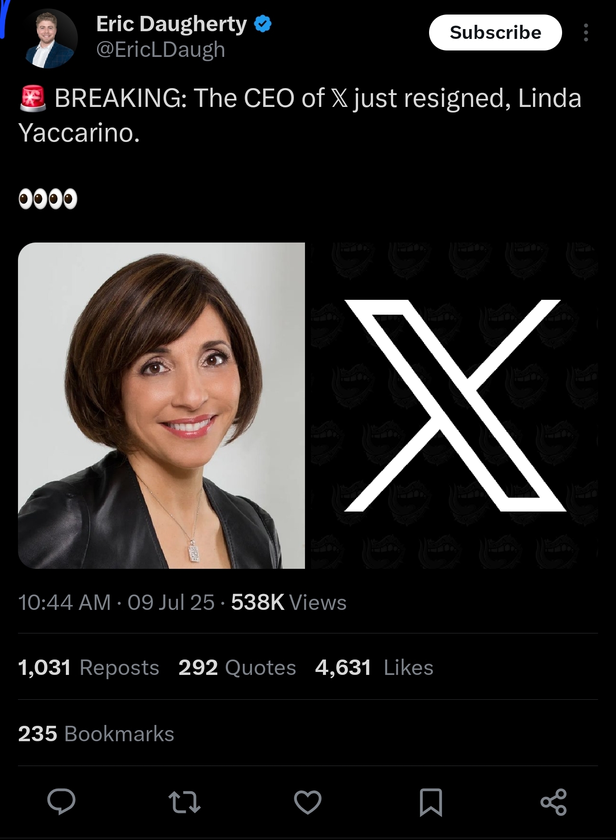Open Eric Daugherty display name

pyautogui.click(x=172, y=24)
